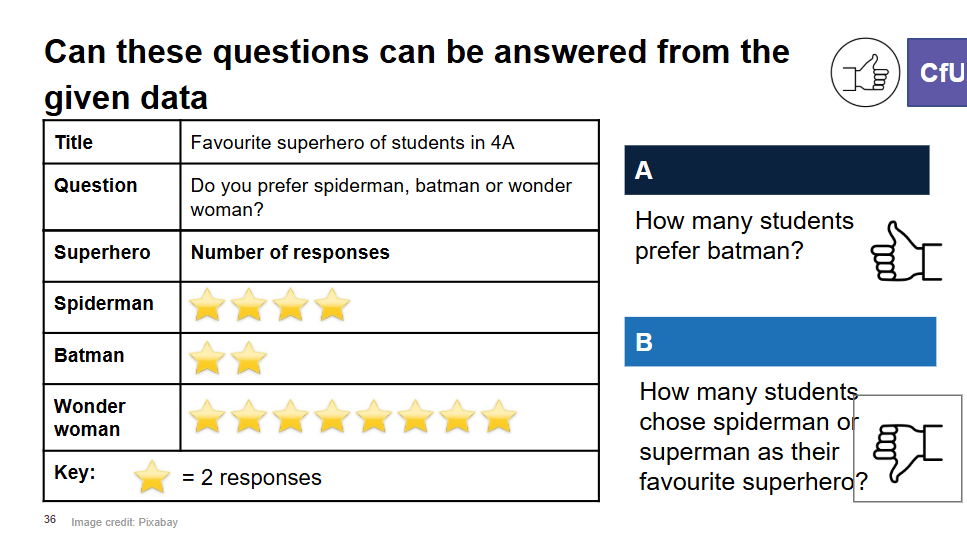Click the second Batman star

click(x=249, y=358)
